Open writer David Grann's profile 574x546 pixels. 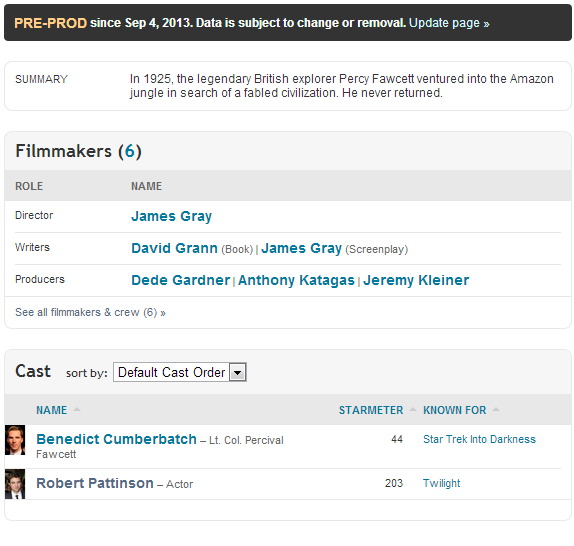click(174, 248)
